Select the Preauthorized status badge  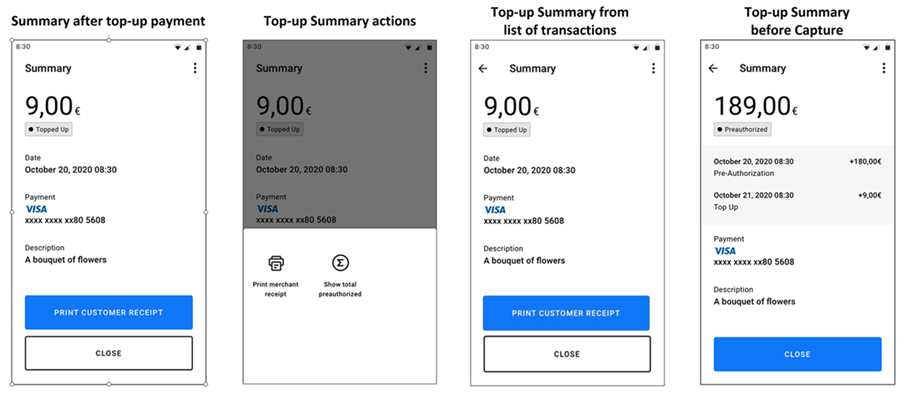coord(742,129)
